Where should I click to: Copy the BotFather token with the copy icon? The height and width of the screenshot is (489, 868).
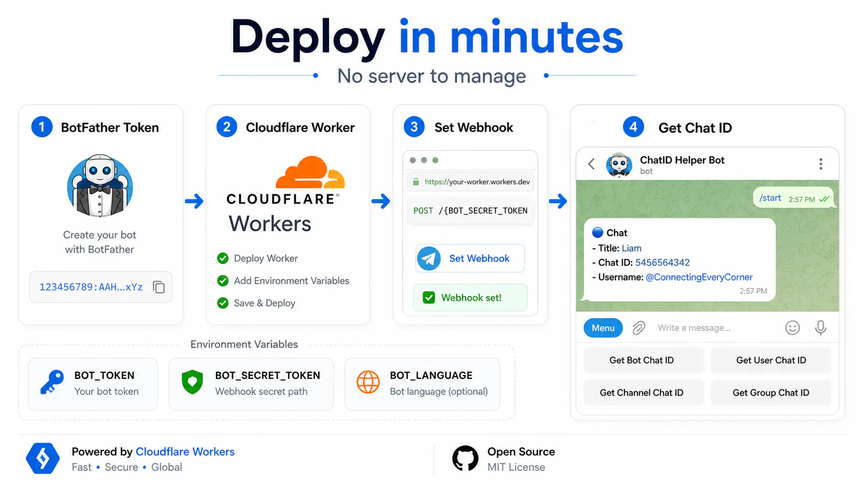tap(159, 287)
